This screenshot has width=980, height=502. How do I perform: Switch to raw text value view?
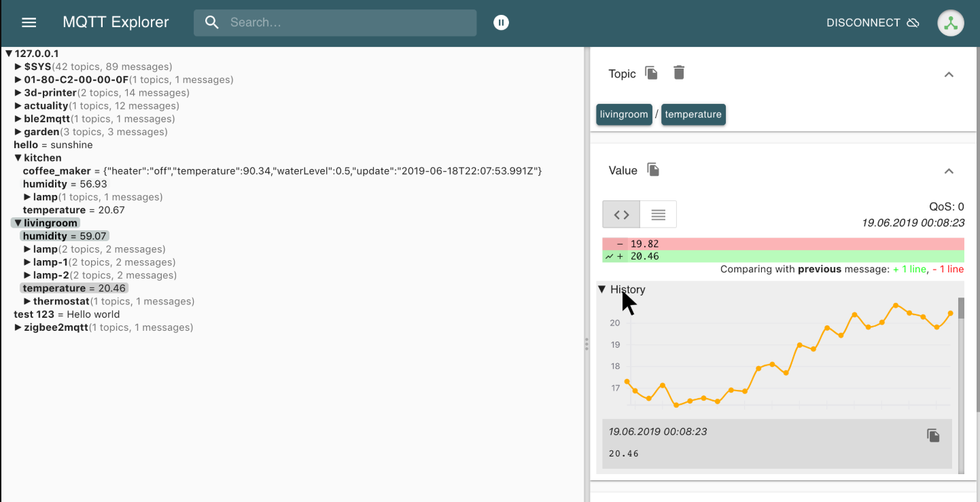pyautogui.click(x=658, y=215)
